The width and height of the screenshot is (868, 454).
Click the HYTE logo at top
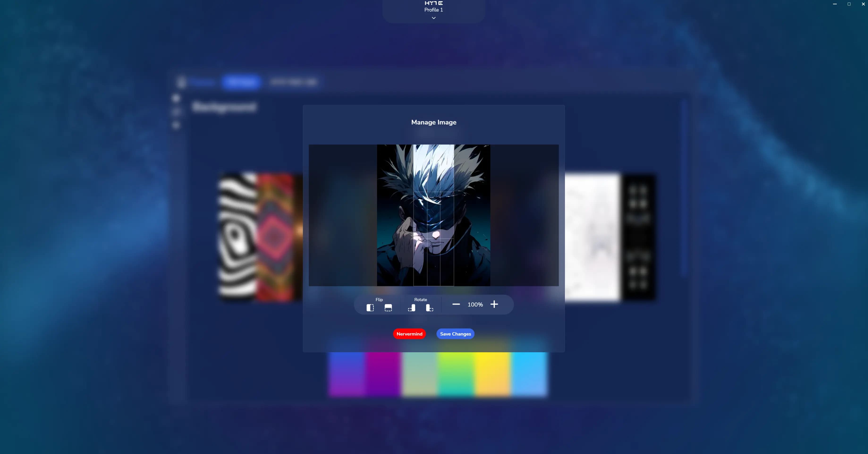pyautogui.click(x=434, y=3)
